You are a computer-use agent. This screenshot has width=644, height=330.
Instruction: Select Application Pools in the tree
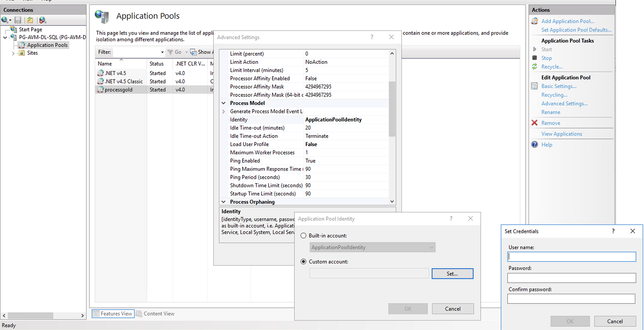click(x=47, y=45)
